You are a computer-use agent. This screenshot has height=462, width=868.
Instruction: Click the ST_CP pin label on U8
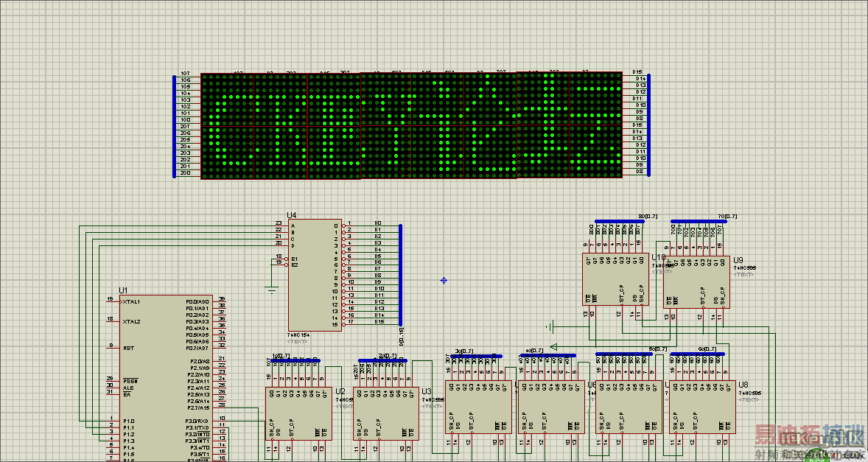pyautogui.click(x=696, y=421)
